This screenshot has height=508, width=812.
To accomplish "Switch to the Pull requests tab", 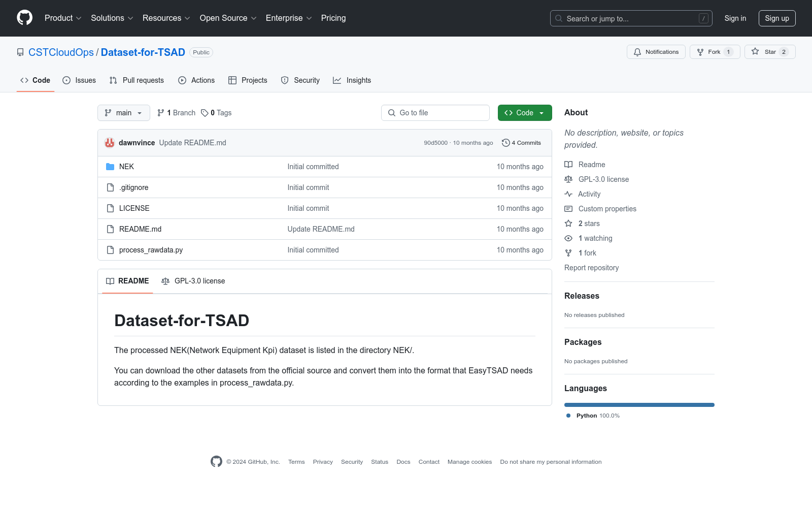I will (137, 80).
